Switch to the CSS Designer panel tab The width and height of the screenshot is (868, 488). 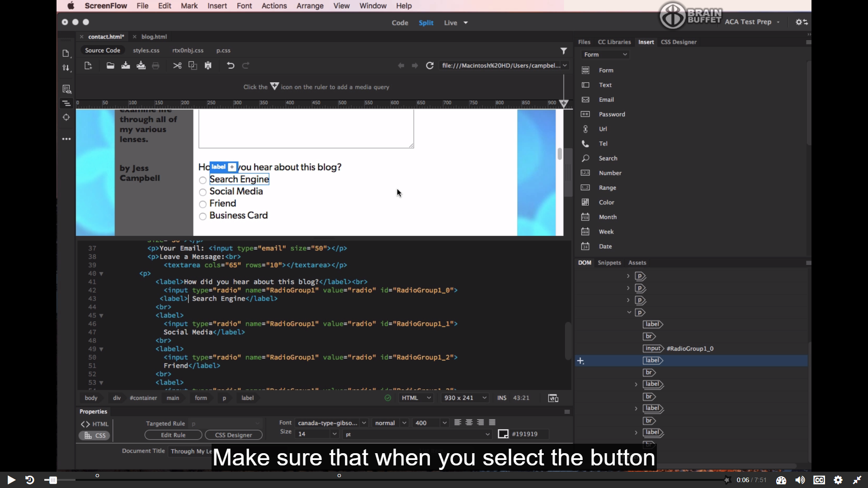tap(678, 42)
